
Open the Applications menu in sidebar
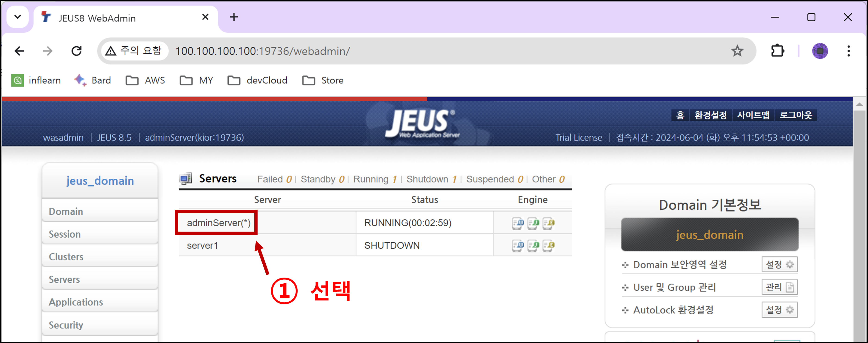click(76, 302)
